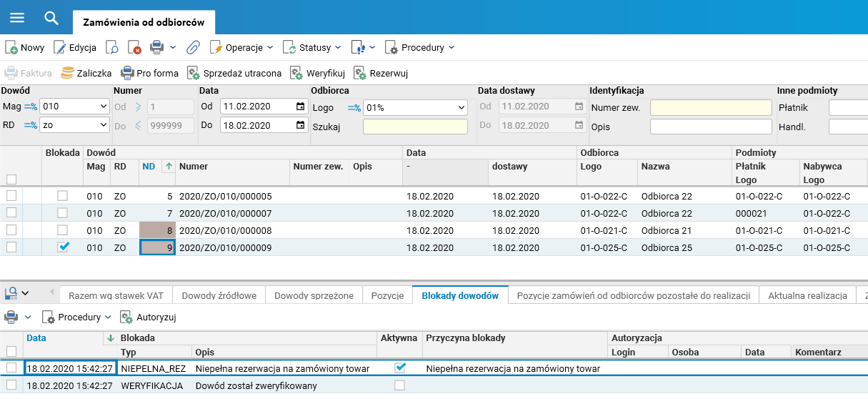Viewport: 868px width, 399px height.
Task: Switch to Blokady dowodów tab
Action: 460,295
